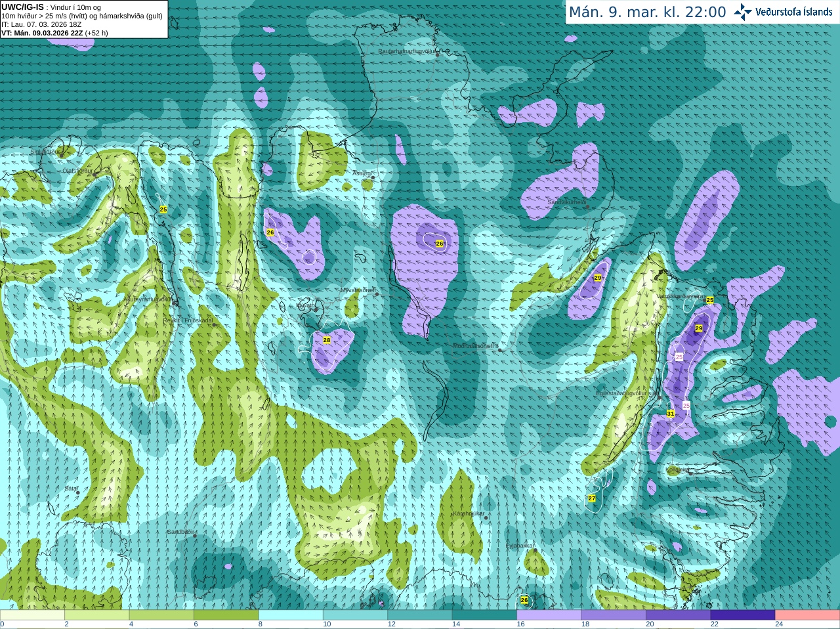Select the Reykir í Fnjóskadal station label
The image size is (840, 629).
(188, 320)
